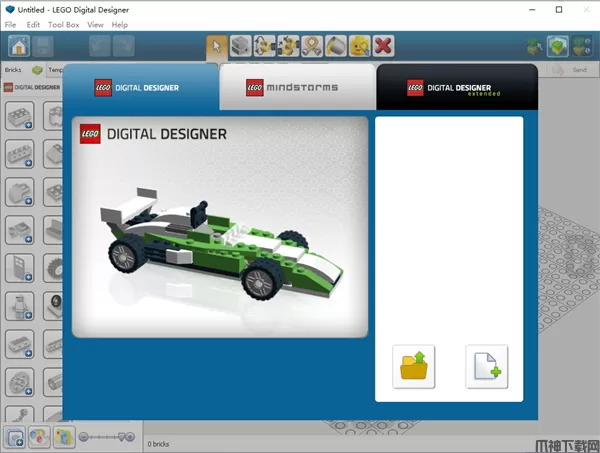Screen dimensions: 600x453
Task: Choose the Clone brick tool
Action: pos(239,45)
